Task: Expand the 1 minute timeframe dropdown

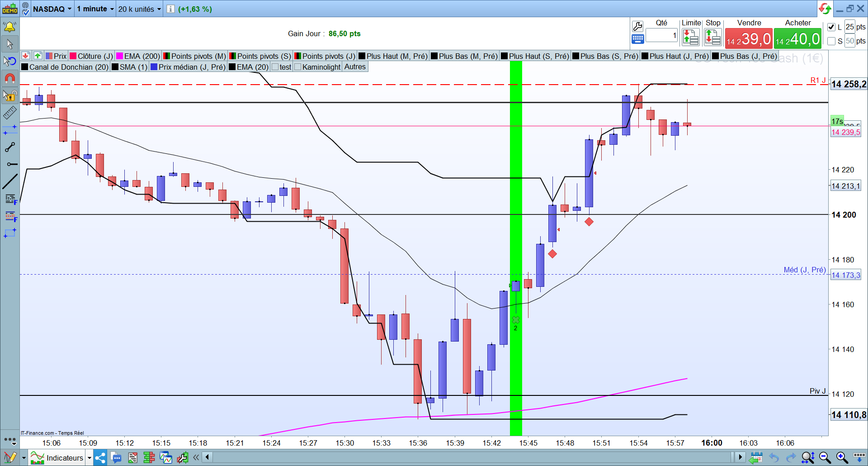Action: coord(95,9)
